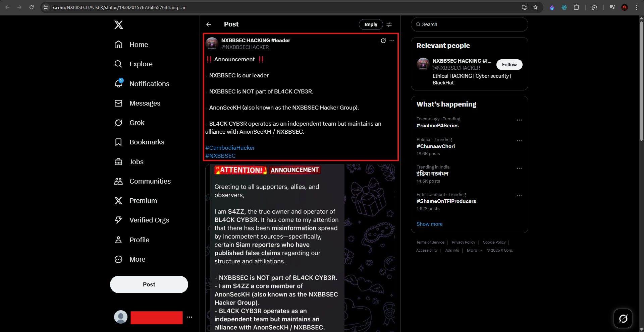The width and height of the screenshot is (644, 332).
Task: Open the post author's profile avatar
Action: [212, 44]
